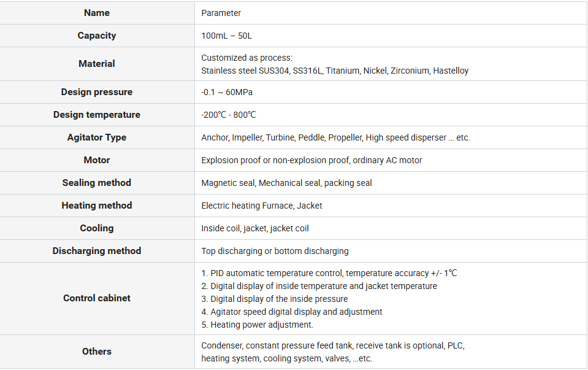Click the Stainless steel SUS304 materials line
588x370 pixels.
tap(335, 71)
